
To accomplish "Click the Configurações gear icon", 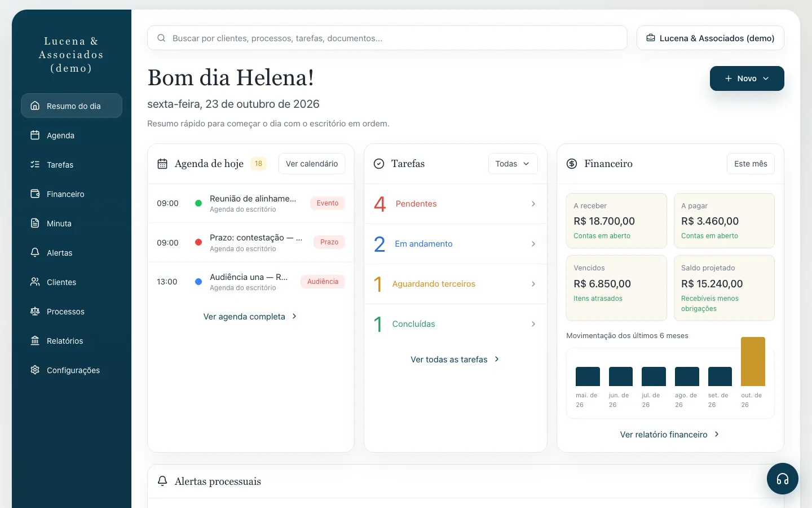I will [x=35, y=370].
